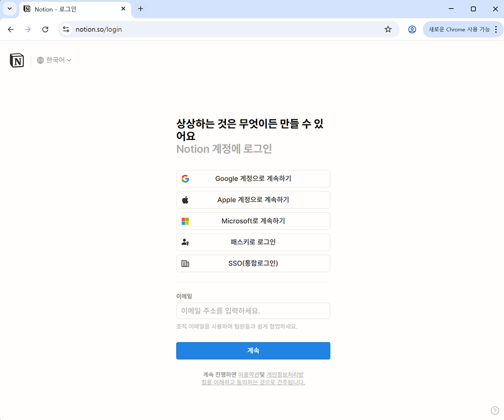Click the heading 상상하는 것은 무엇이든 만들 수 있어요
Screen dimensions: 504x420
250,129
